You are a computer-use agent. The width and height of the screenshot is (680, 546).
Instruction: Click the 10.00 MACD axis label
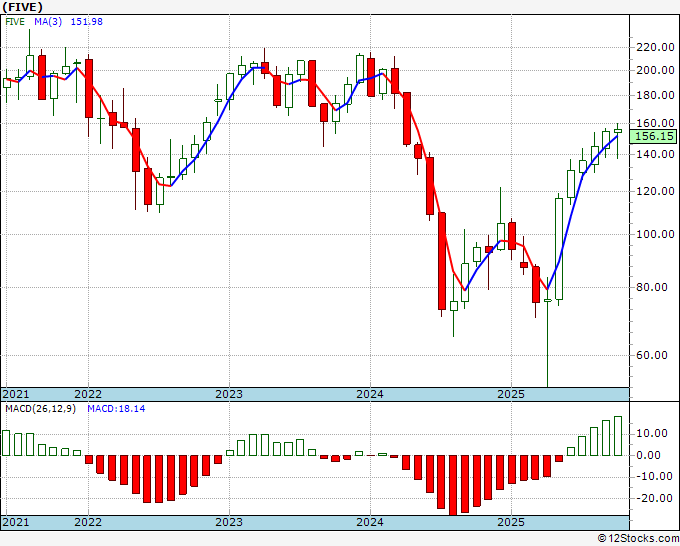652,433
